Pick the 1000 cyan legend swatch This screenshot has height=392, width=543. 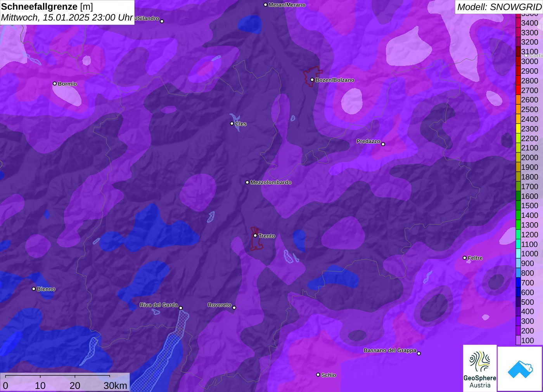click(518, 254)
